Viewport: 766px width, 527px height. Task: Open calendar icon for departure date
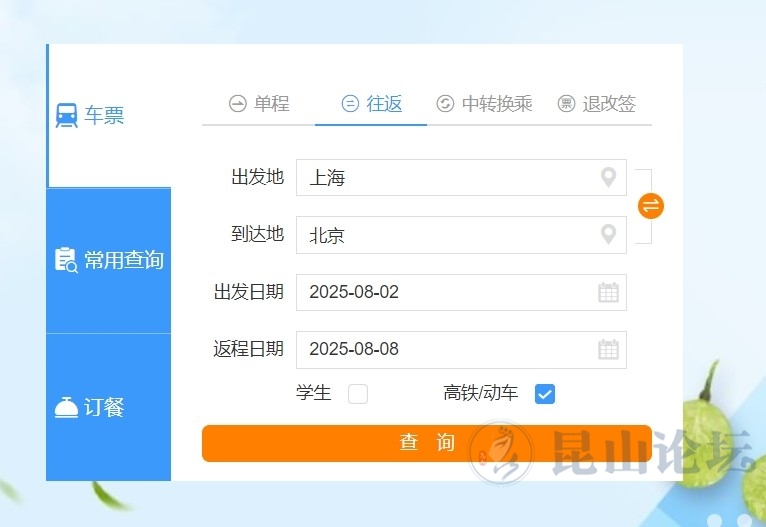(x=608, y=292)
